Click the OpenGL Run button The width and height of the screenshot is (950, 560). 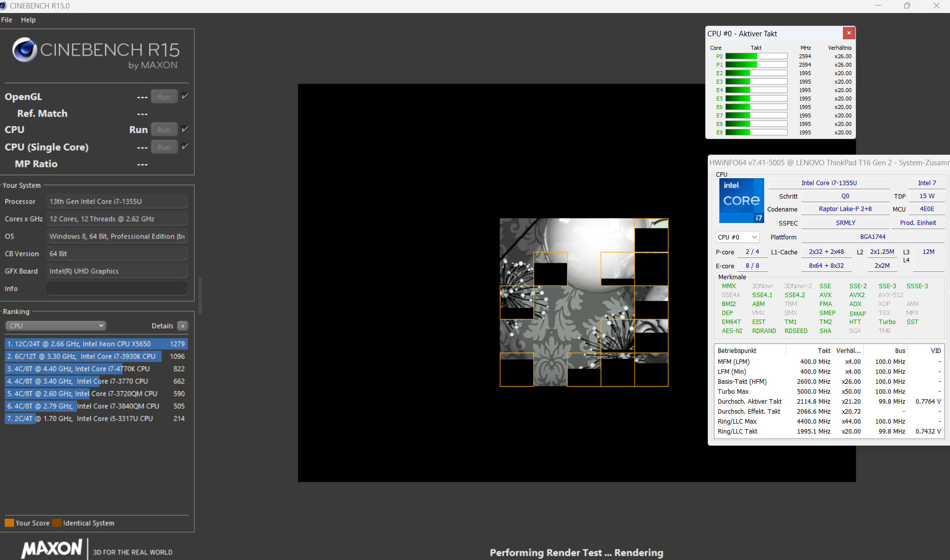coord(164,97)
